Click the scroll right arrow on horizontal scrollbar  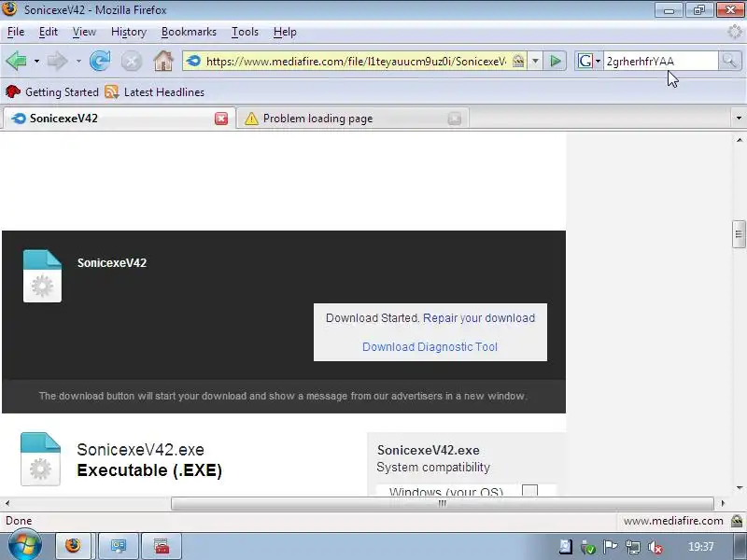click(723, 503)
